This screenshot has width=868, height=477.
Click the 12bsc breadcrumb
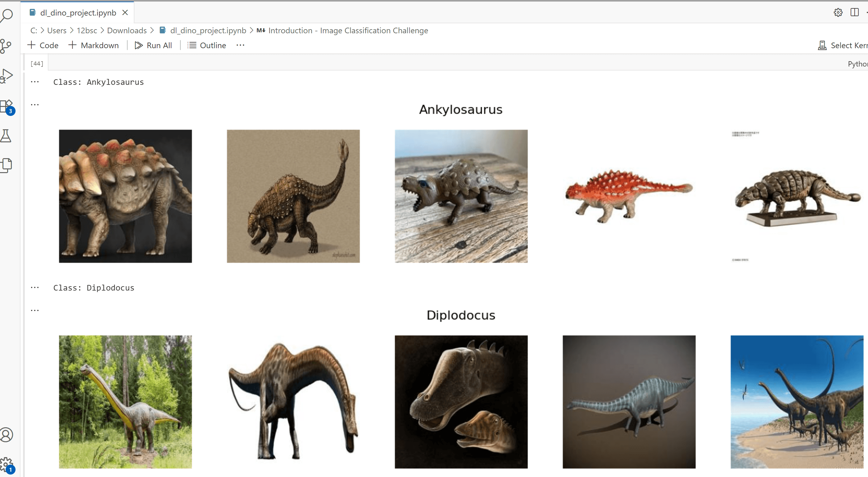(x=87, y=30)
